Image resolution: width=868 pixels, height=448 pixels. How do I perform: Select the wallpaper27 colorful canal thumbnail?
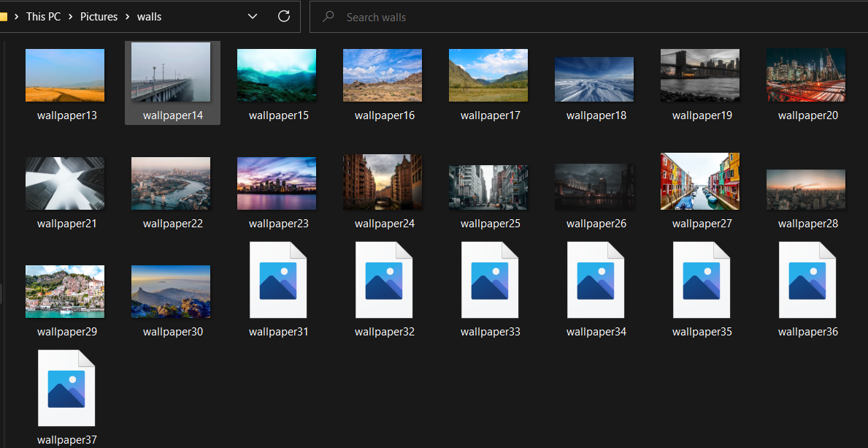coord(700,181)
